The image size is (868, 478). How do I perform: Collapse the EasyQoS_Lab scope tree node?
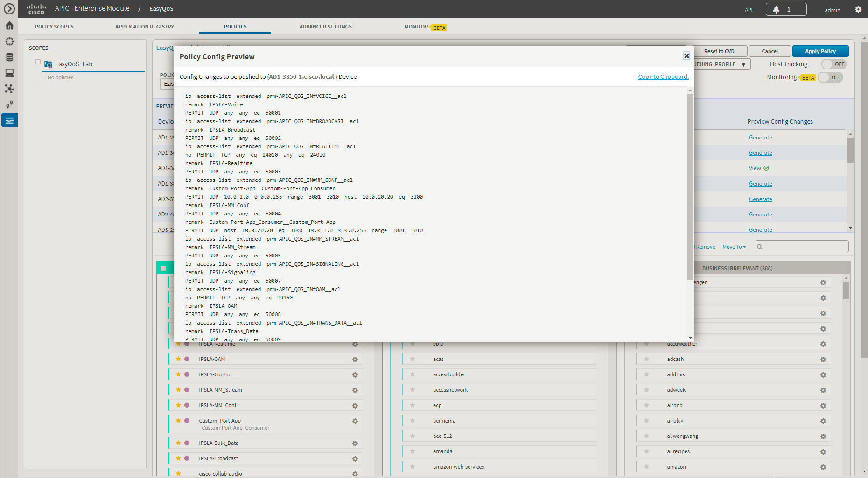(x=38, y=62)
